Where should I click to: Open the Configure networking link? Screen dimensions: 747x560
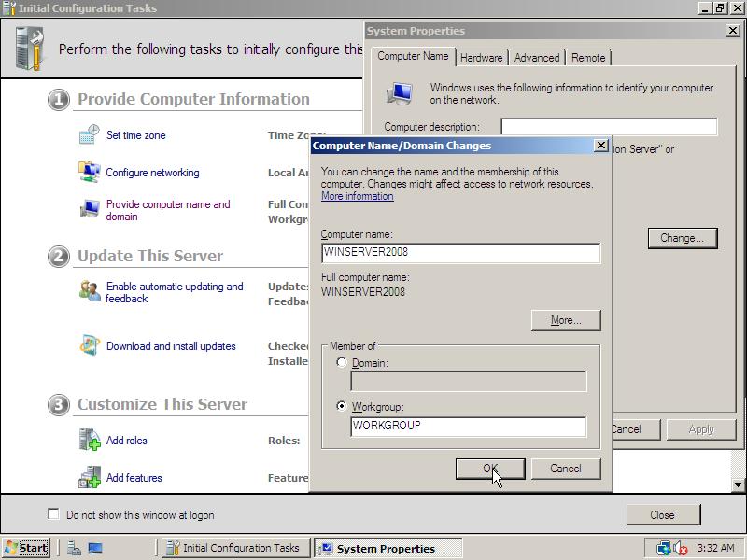pyautogui.click(x=152, y=173)
